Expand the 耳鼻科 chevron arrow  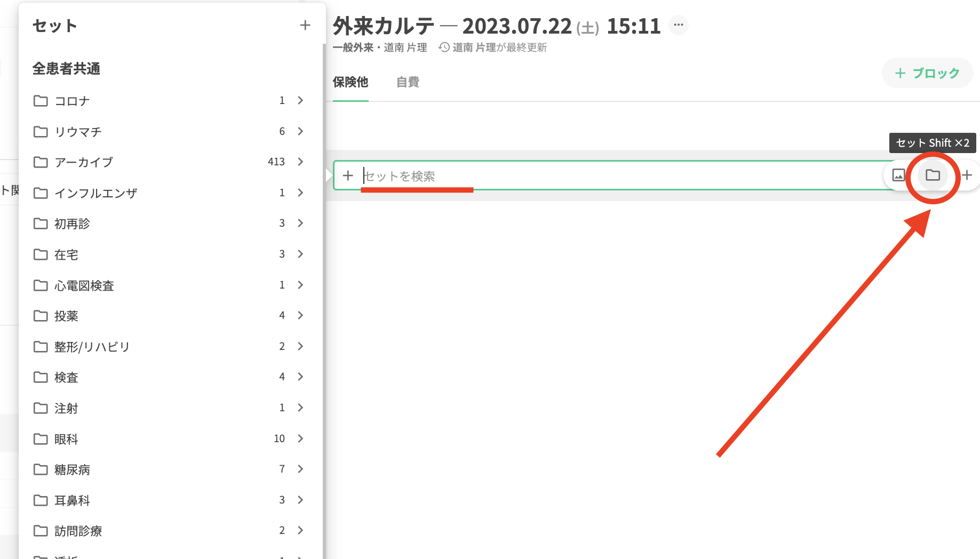(x=300, y=500)
